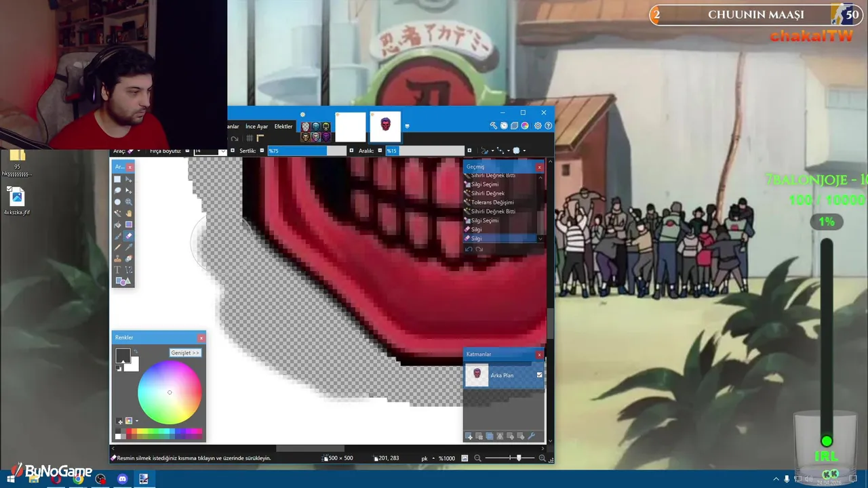Select the Clone Stamp tool
This screenshot has width=868, height=488.
coord(117,259)
